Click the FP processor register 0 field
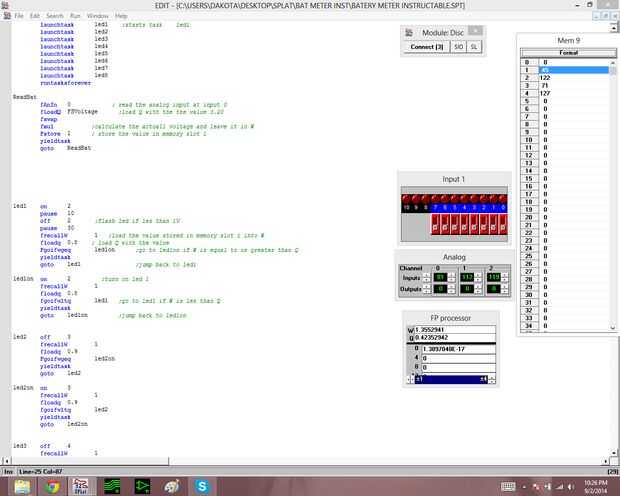This screenshot has width=620, height=496. coord(458,349)
